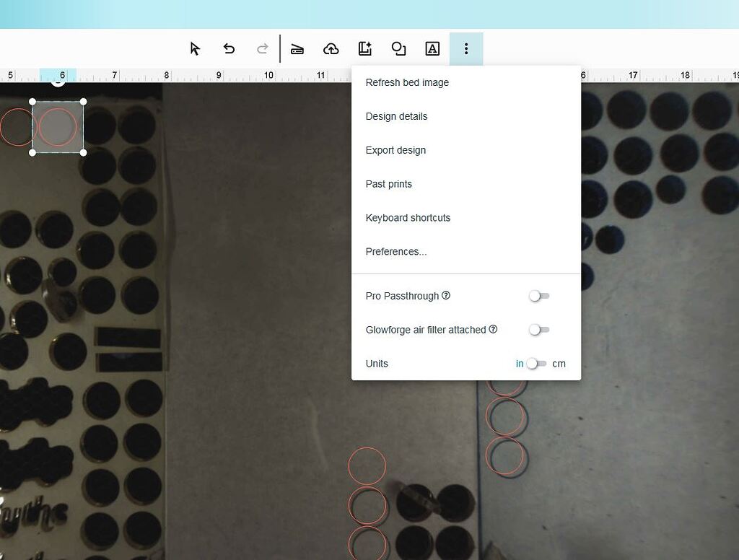Open the three-dot overflow menu
Viewport: 739px width, 560px height.
point(466,48)
